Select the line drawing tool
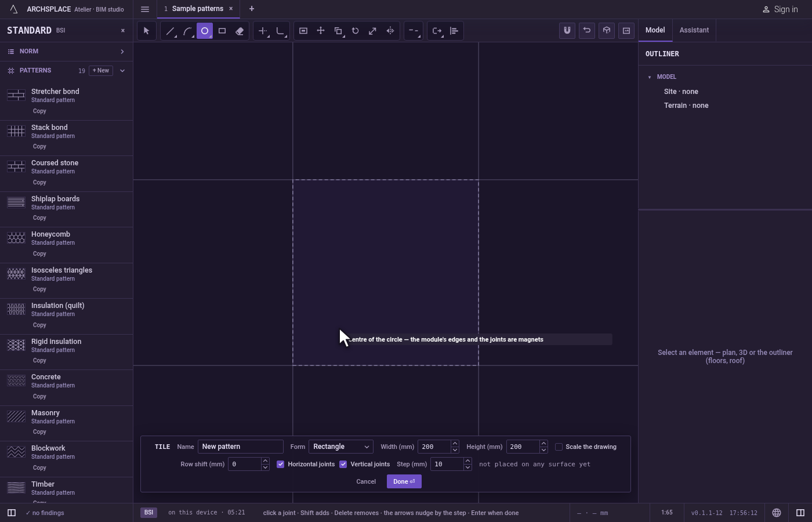Image resolution: width=812 pixels, height=522 pixels. click(170, 31)
